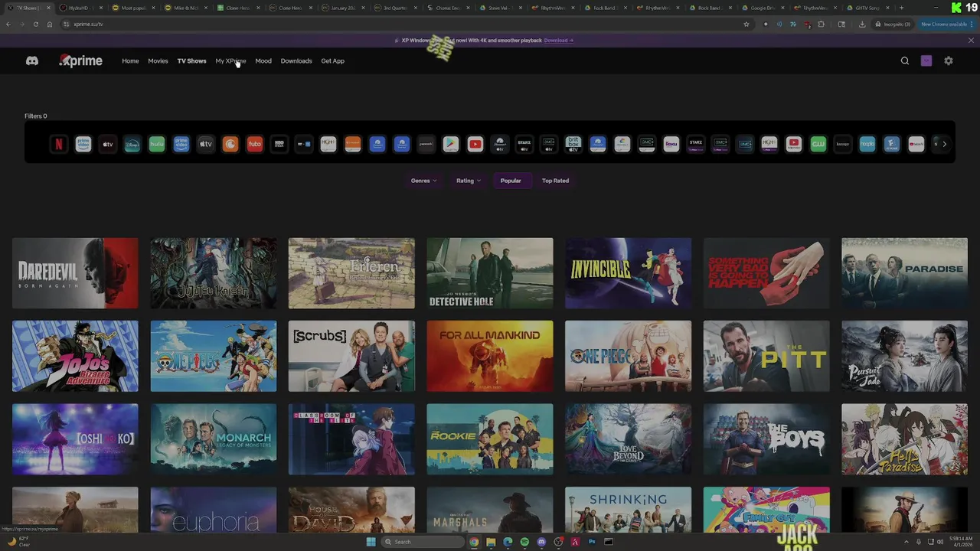
Task: Filter by the red YouTube provider icon
Action: coord(475,144)
